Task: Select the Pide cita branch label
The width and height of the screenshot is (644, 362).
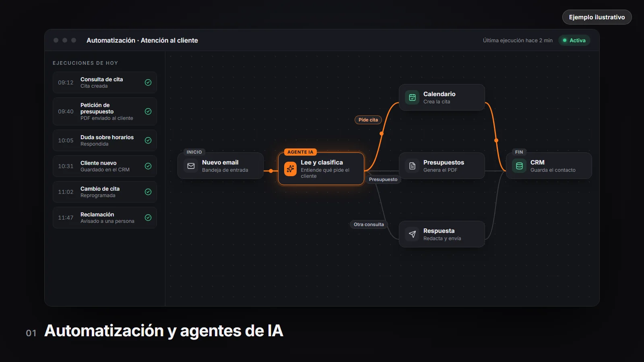Action: pyautogui.click(x=368, y=120)
